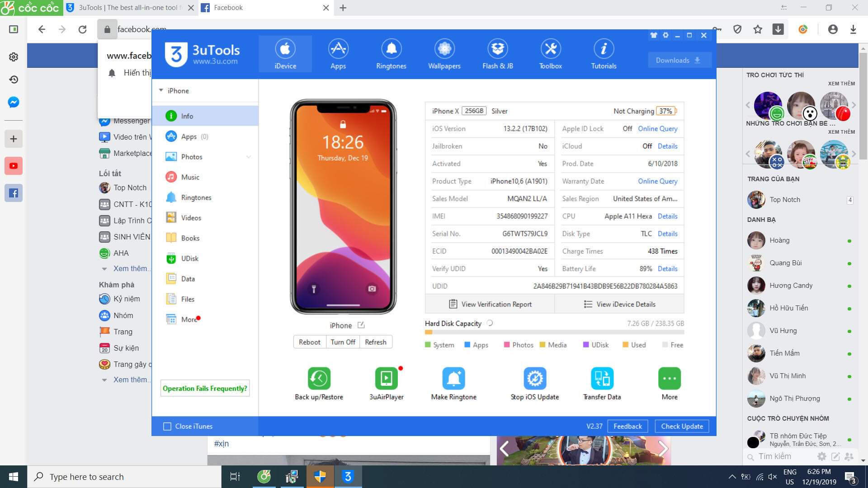Image resolution: width=868 pixels, height=488 pixels.
Task: Click View Verification Report
Action: [x=490, y=304]
